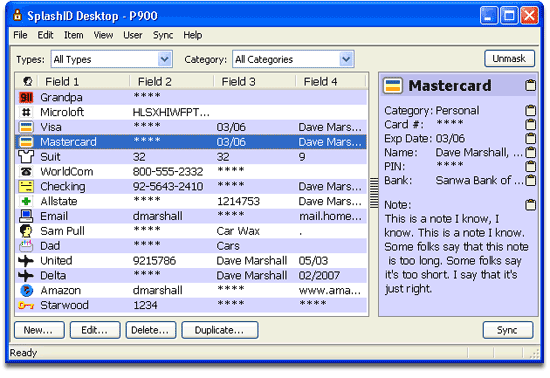Click the Allstate value 1214753
This screenshot has width=550, height=378.
click(x=238, y=201)
